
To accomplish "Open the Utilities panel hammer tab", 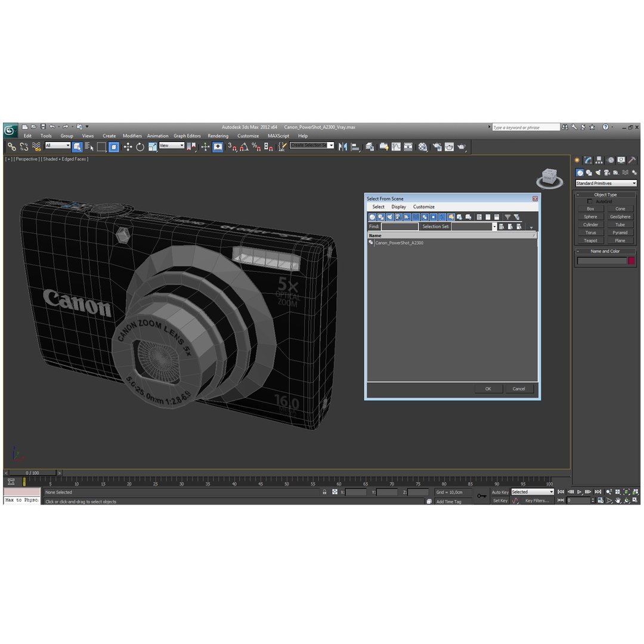I will click(631, 160).
